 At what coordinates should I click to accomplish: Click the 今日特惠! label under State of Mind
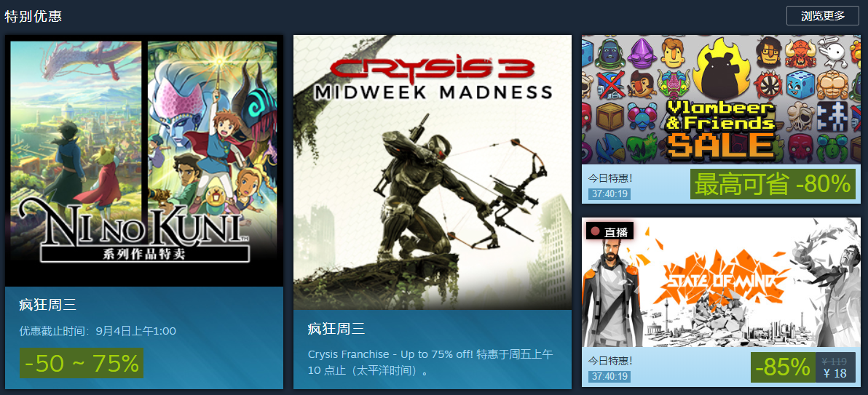click(x=609, y=361)
